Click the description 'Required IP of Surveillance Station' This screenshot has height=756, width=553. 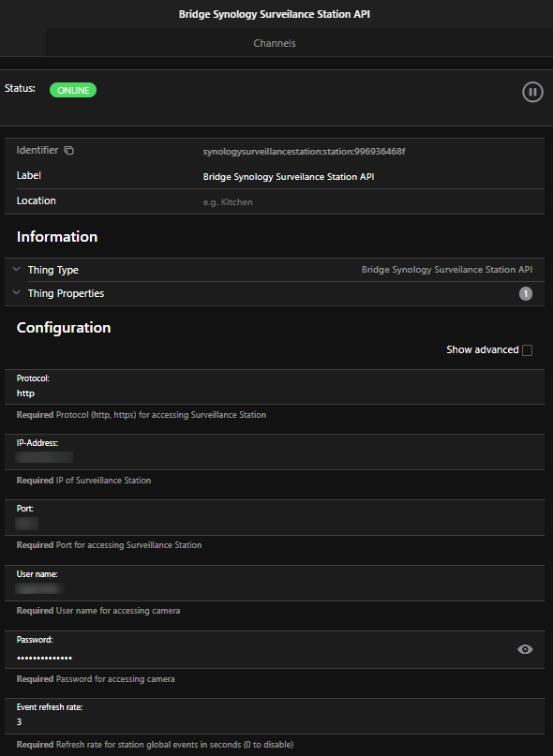(83, 481)
